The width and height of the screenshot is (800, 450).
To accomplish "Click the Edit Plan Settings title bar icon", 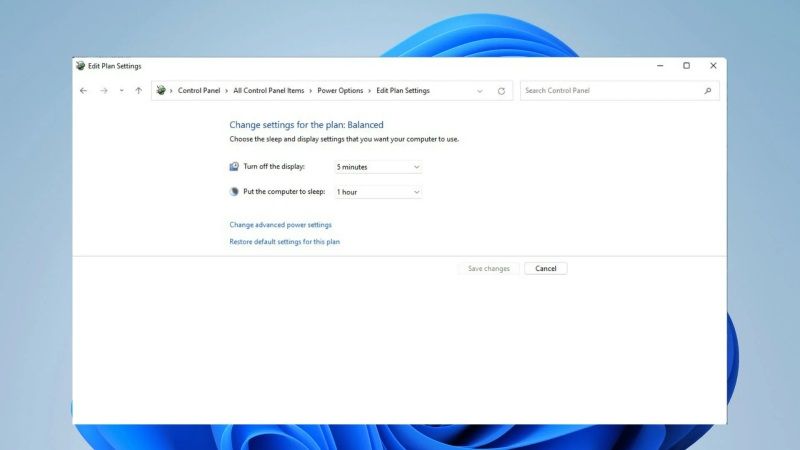I will pyautogui.click(x=80, y=66).
